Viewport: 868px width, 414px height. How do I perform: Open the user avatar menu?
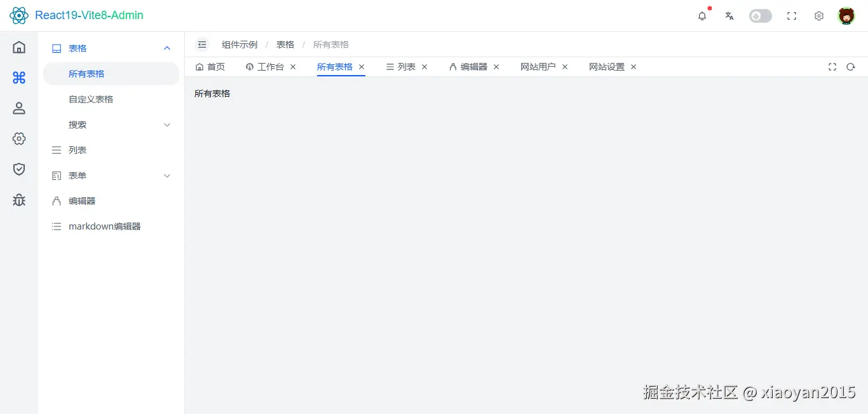846,16
